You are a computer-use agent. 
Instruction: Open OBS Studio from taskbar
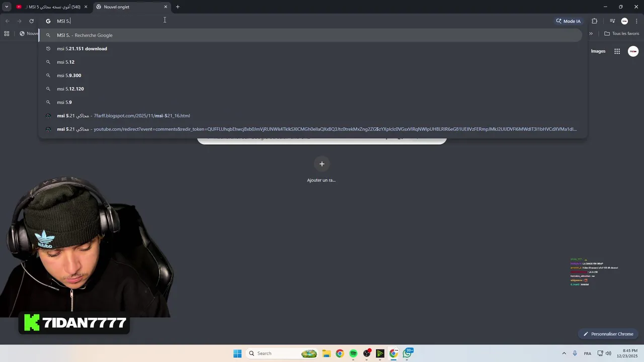pos(367,353)
